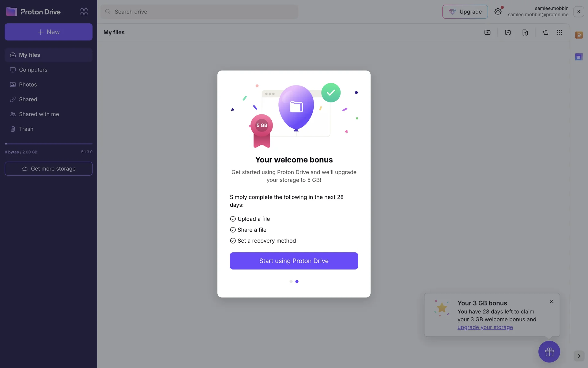Open the New file menu button

point(48,32)
